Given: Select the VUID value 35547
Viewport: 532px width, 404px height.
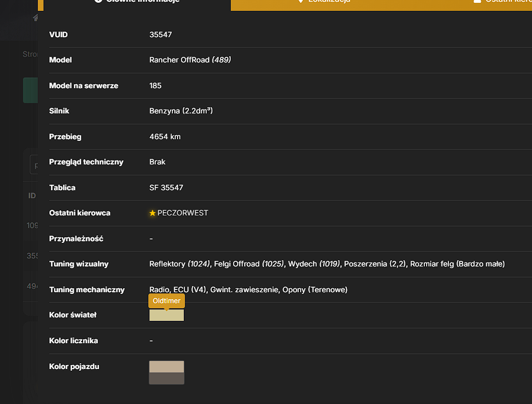Looking at the screenshot, I should [x=160, y=34].
